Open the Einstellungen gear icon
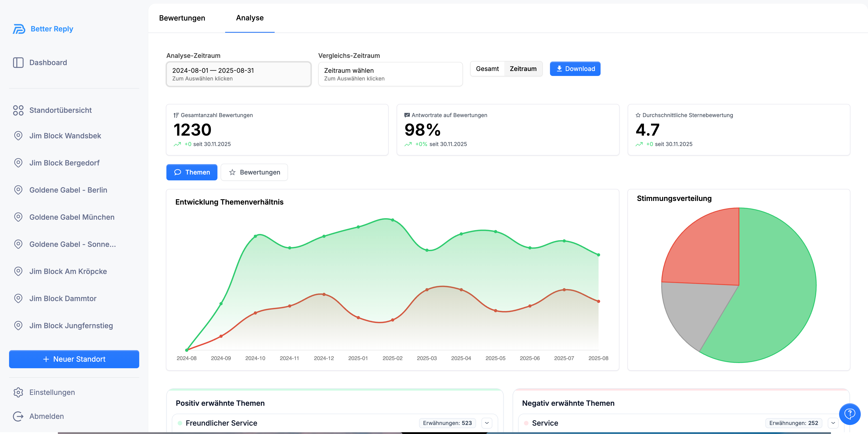This screenshot has width=868, height=434. pyautogui.click(x=18, y=392)
